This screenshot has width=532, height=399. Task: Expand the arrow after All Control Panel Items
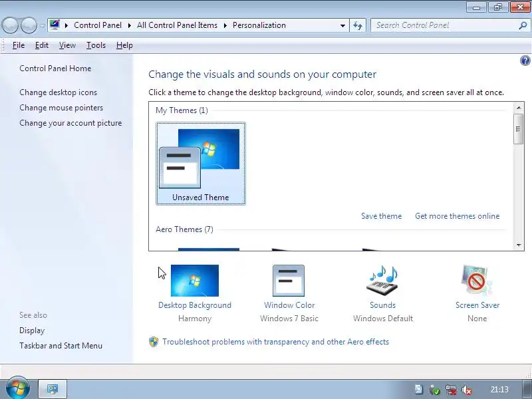tap(225, 25)
